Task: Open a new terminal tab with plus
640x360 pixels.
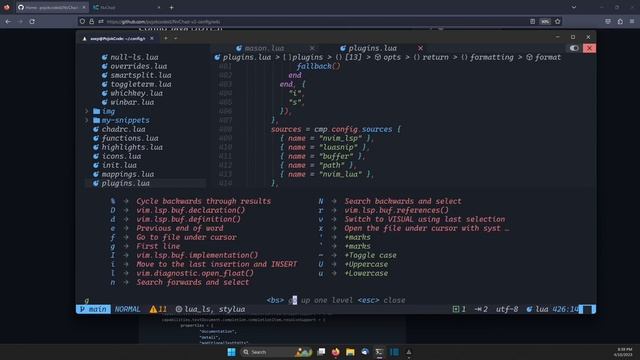Action: tap(166, 38)
